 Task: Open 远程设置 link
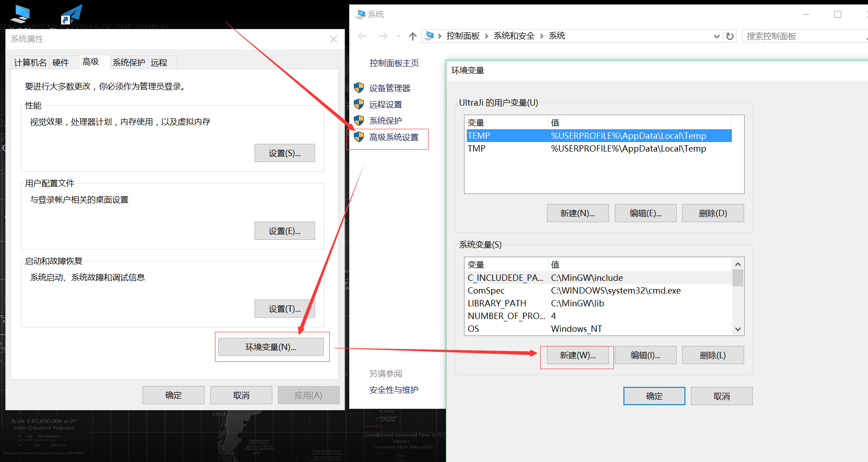click(x=386, y=104)
